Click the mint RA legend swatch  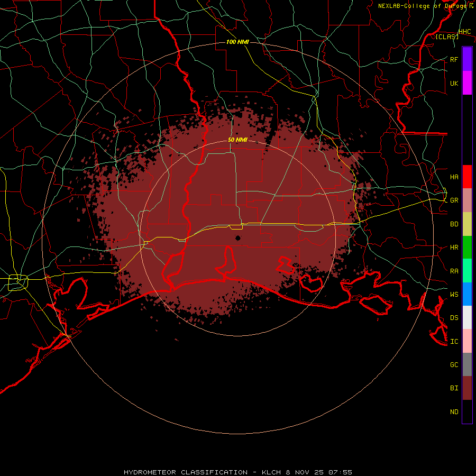pyautogui.click(x=467, y=271)
